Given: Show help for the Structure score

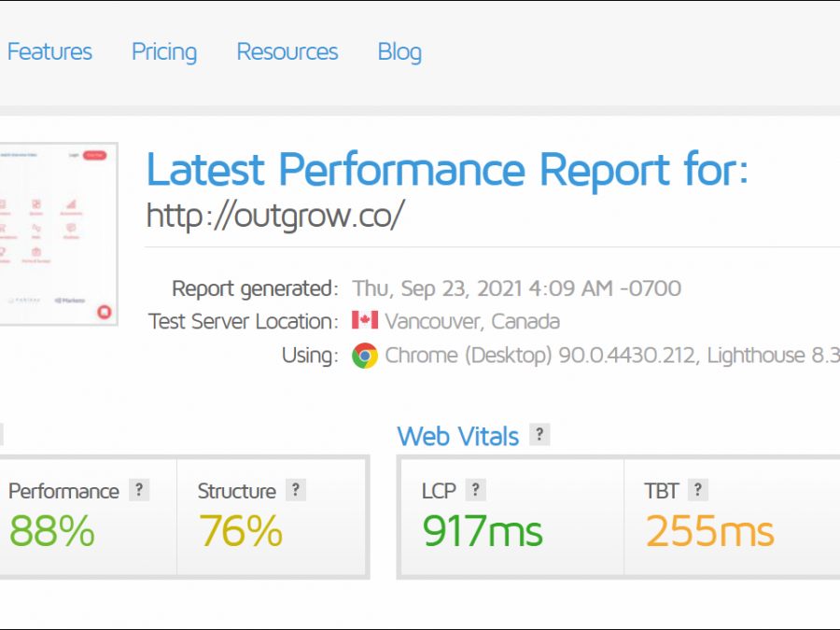Looking at the screenshot, I should point(296,490).
